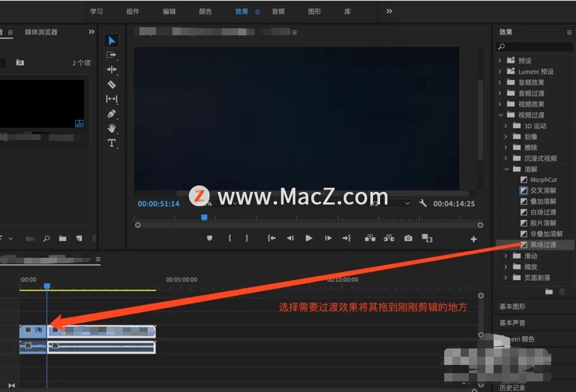Select the Razor tool
Viewport: 576px width, 392px height.
pos(112,84)
